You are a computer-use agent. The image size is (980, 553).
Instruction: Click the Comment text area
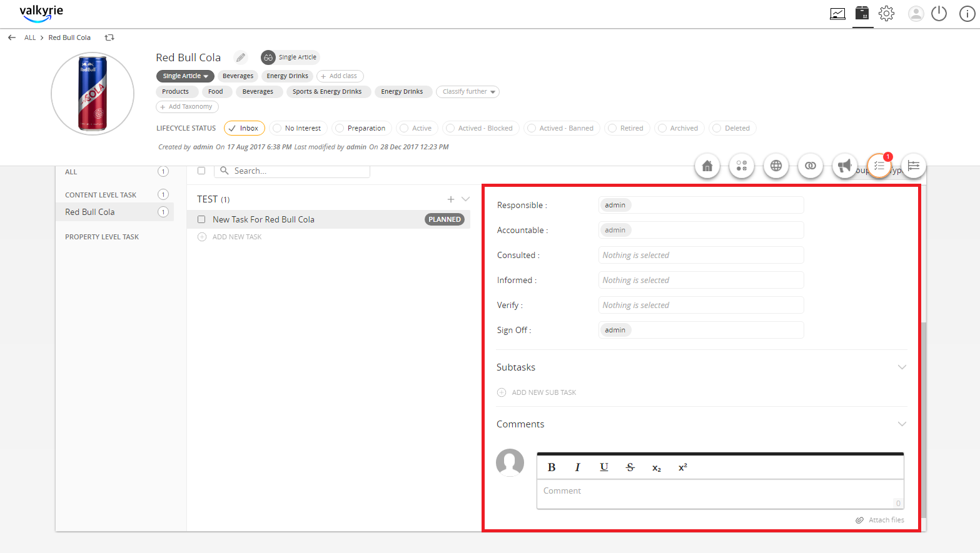click(x=720, y=494)
